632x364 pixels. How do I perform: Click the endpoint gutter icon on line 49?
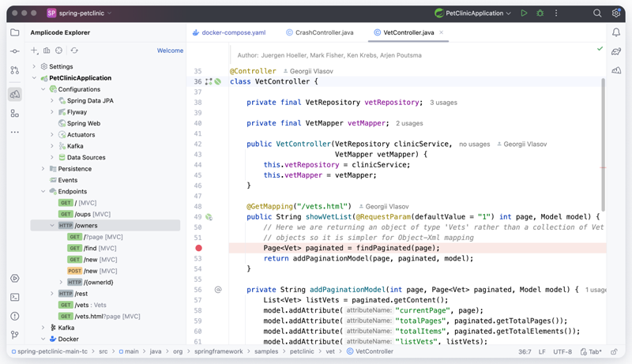tap(209, 217)
